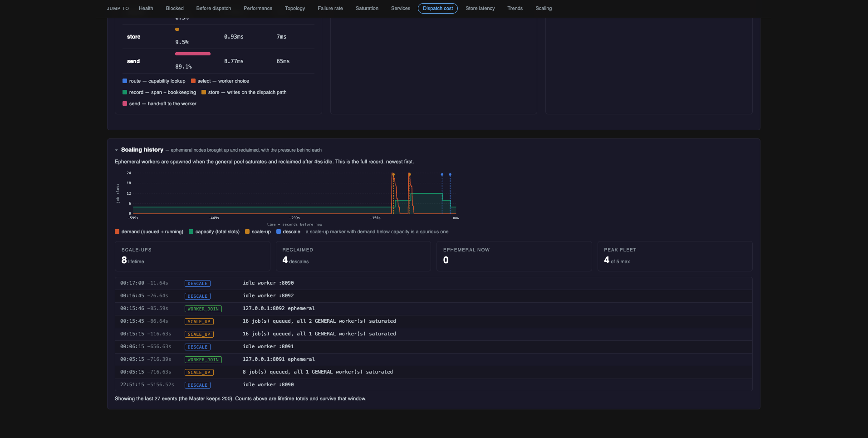The image size is (868, 438).
Task: Select text '8 job(s) queued, all 1 GENERAL worker(s) saturated'
Action: (318, 372)
